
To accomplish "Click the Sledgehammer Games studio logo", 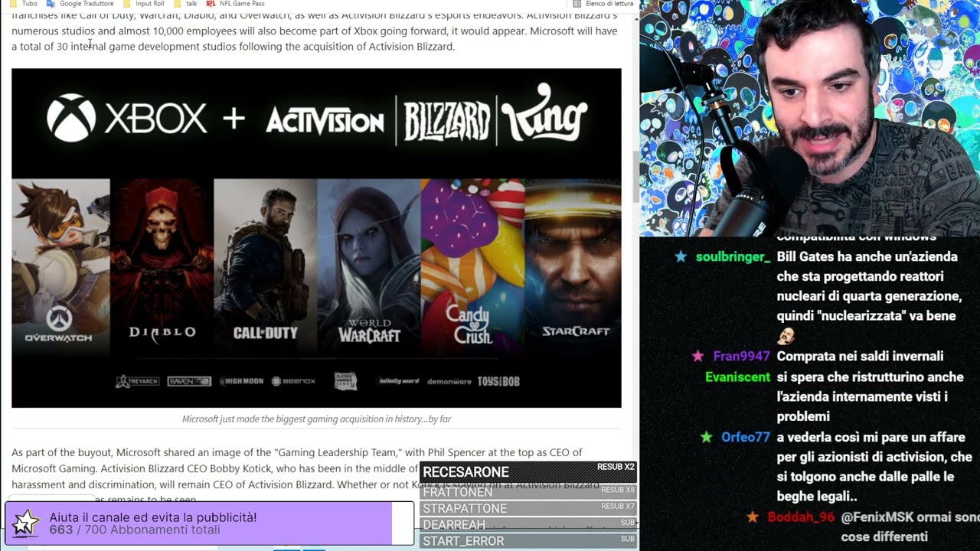I will click(345, 381).
